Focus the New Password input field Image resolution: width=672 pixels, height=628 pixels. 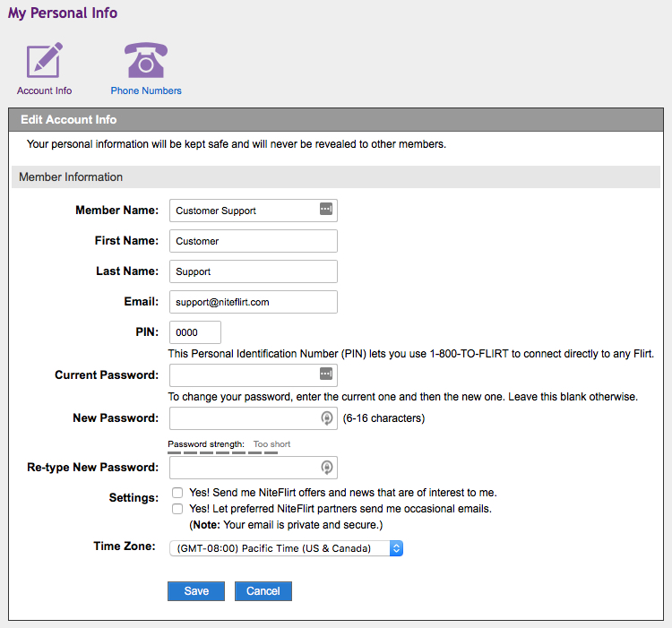(x=254, y=418)
